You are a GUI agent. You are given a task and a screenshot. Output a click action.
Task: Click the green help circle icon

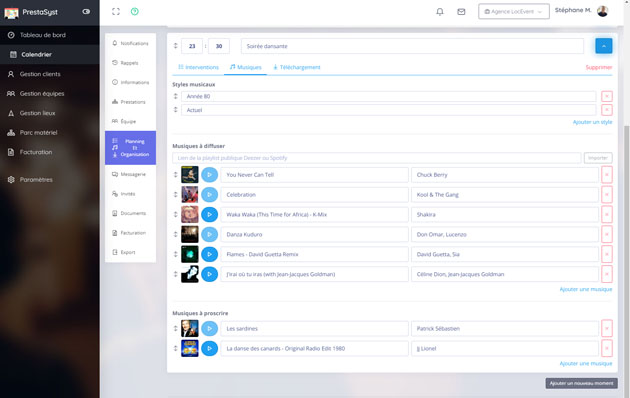tap(135, 12)
